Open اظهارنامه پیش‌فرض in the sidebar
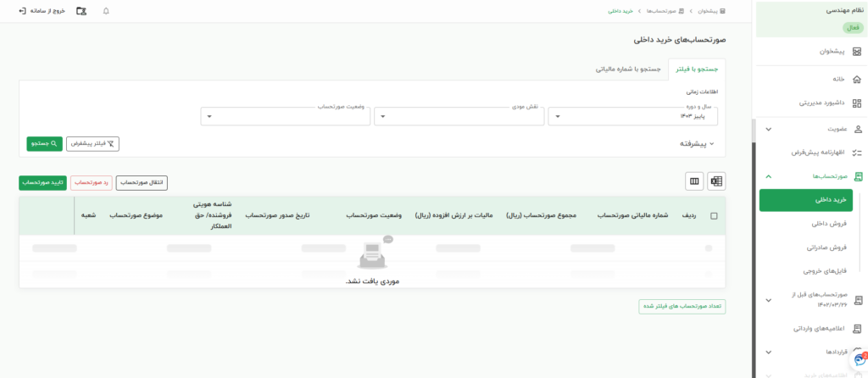 click(826, 153)
